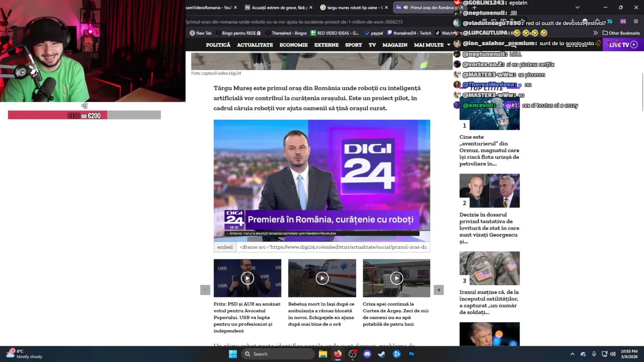Open the Windows Start menu

click(x=232, y=354)
